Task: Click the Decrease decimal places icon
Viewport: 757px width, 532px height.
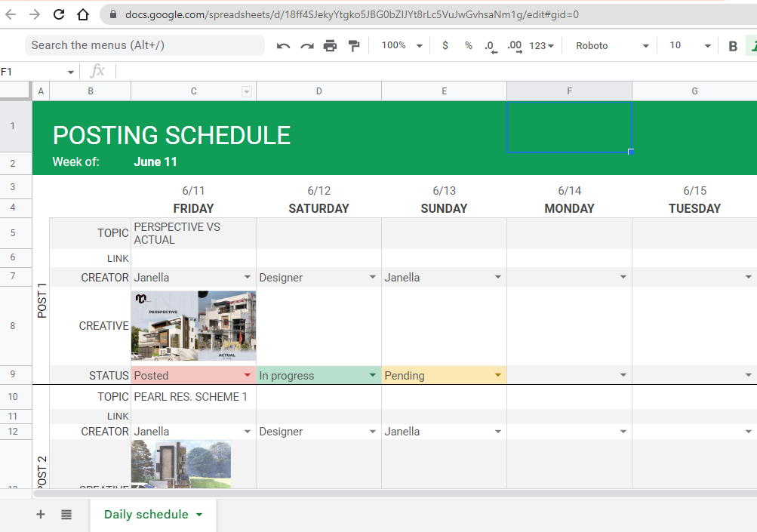Action: (491, 46)
